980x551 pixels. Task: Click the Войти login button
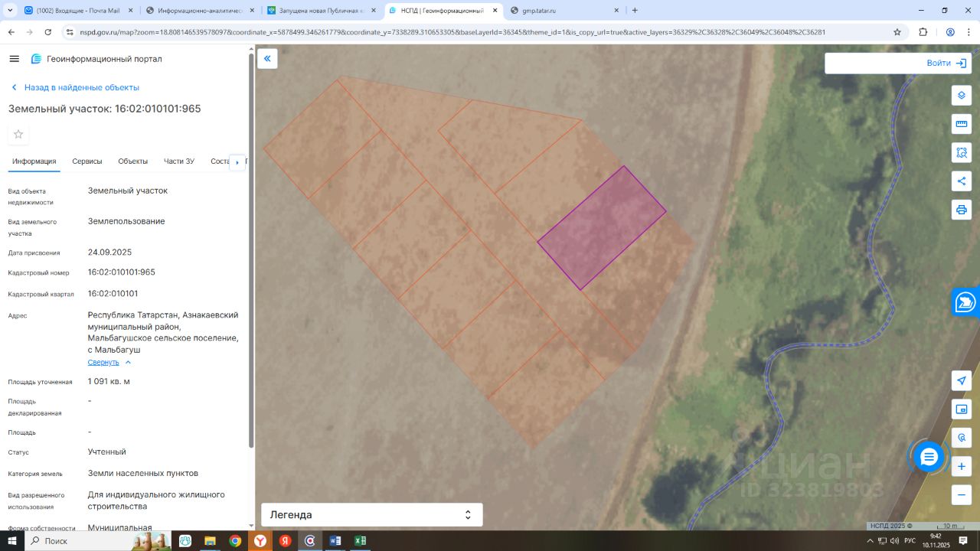click(x=946, y=63)
